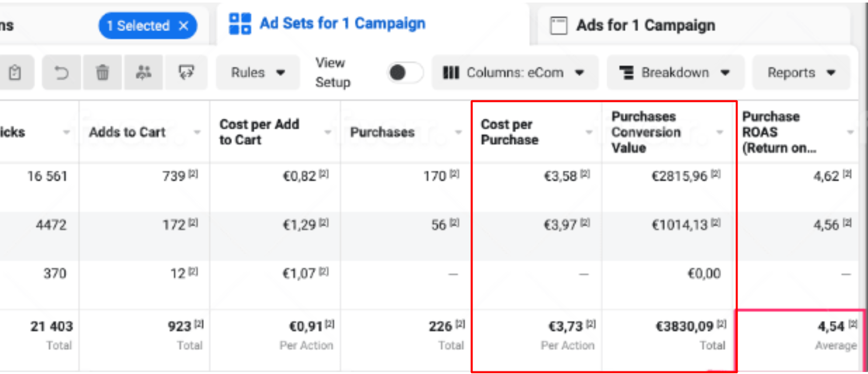Sort by Purchases column header
The image size is (868, 374).
pos(382,132)
